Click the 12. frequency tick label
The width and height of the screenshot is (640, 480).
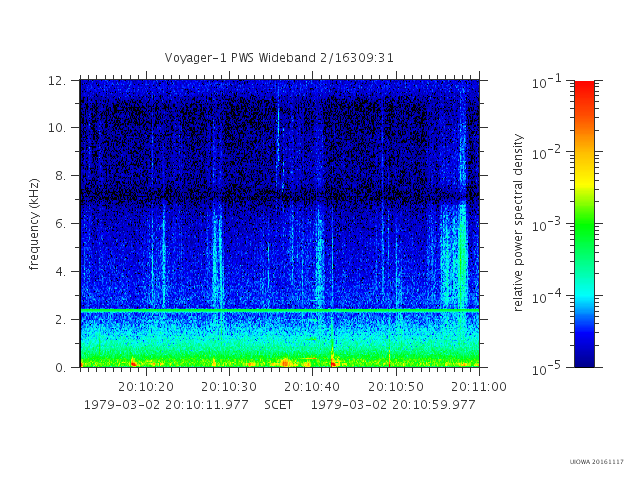click(x=57, y=81)
